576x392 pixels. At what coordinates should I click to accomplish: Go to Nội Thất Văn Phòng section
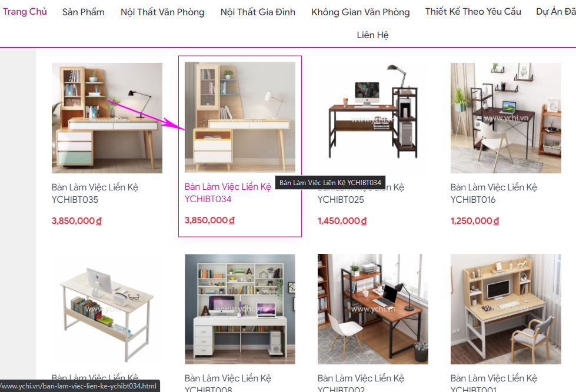[x=162, y=12]
